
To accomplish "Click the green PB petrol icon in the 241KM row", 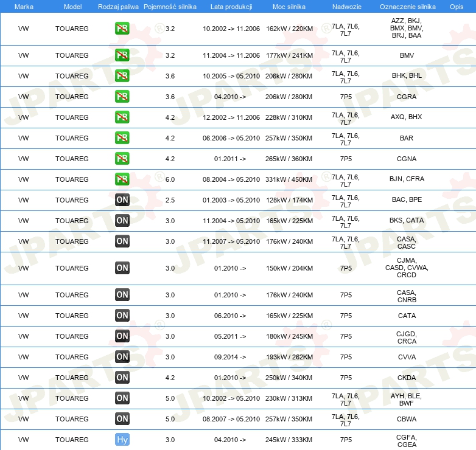I will click(x=122, y=55).
